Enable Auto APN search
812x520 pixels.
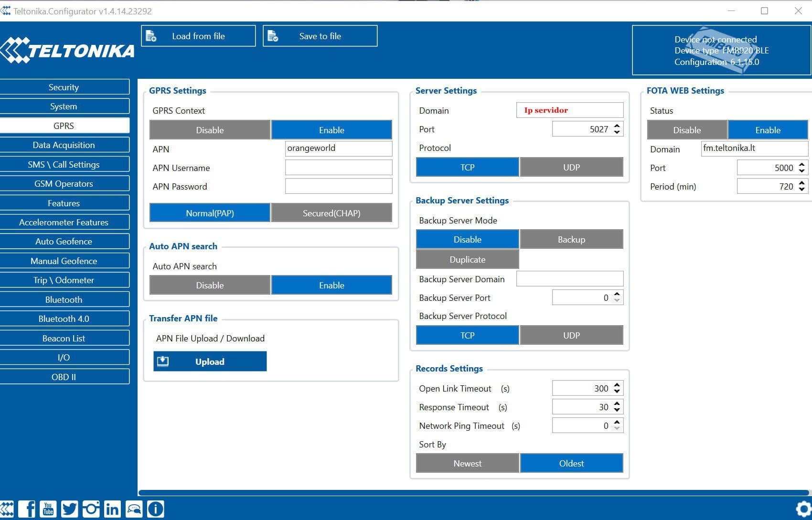pyautogui.click(x=331, y=285)
